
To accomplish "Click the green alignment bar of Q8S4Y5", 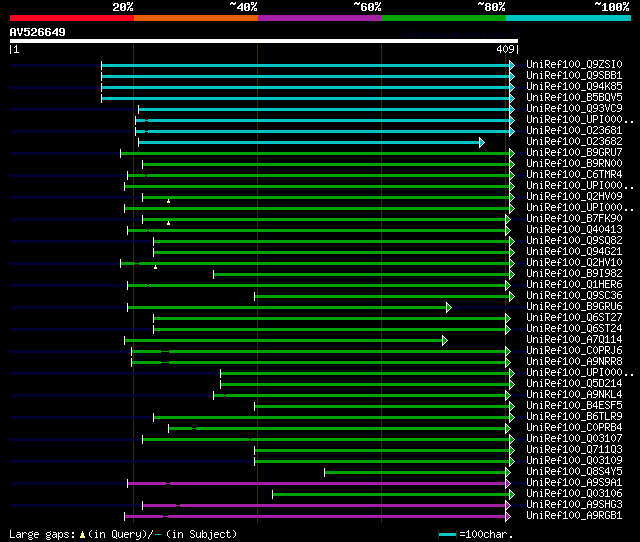I will (x=415, y=473).
